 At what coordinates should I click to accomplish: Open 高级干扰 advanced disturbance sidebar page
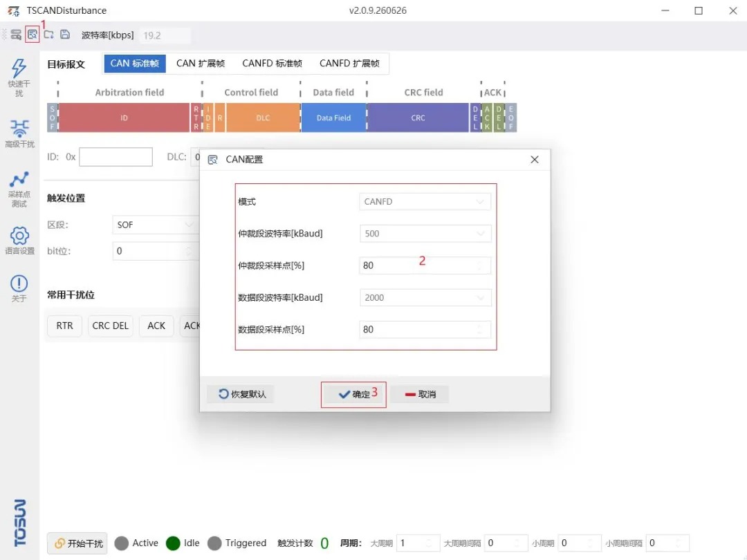click(19, 134)
